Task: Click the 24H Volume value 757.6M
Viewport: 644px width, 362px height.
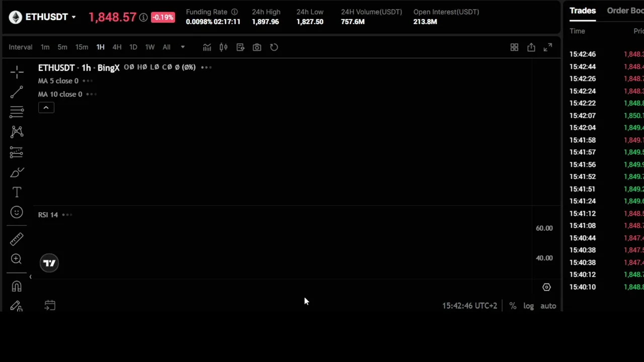Action: point(353,22)
